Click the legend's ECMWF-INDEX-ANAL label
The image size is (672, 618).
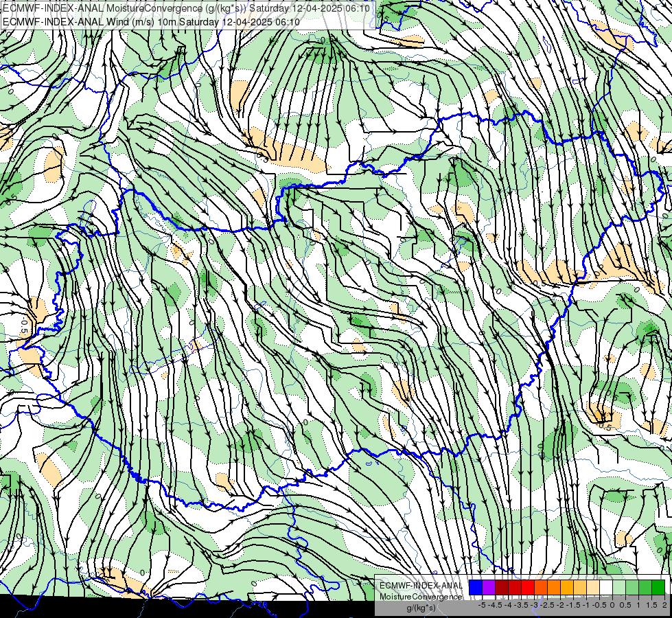[x=421, y=586]
